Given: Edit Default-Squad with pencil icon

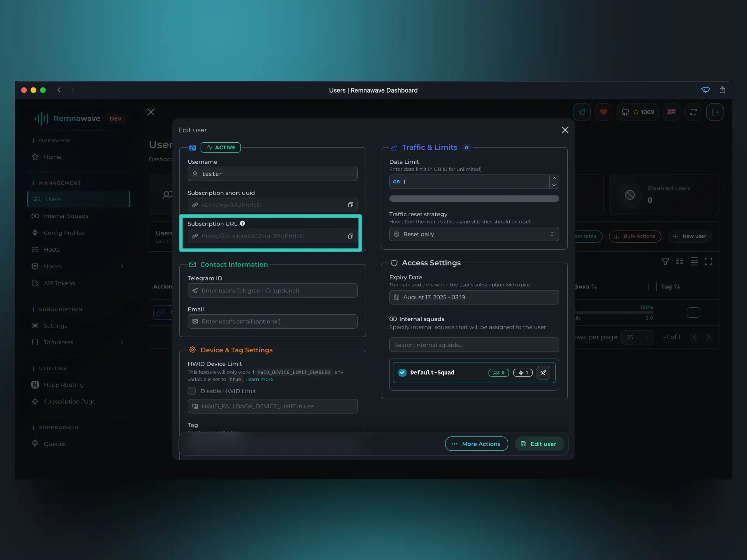Looking at the screenshot, I should (x=543, y=373).
